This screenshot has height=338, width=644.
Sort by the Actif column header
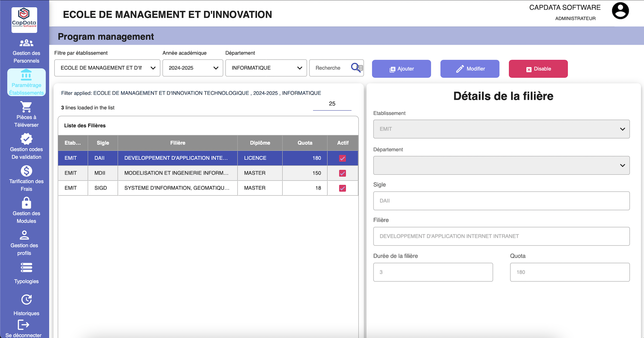pyautogui.click(x=343, y=143)
